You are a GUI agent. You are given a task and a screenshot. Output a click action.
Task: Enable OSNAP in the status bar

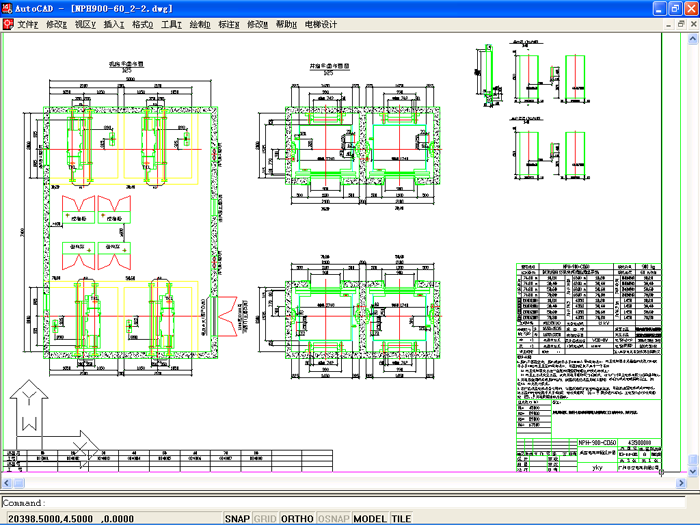click(x=334, y=519)
